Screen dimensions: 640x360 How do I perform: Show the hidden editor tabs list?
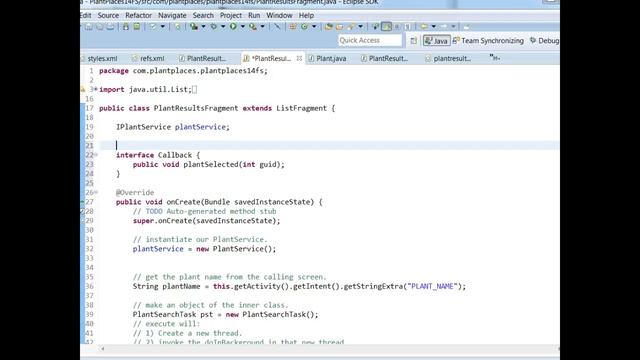pos(495,58)
